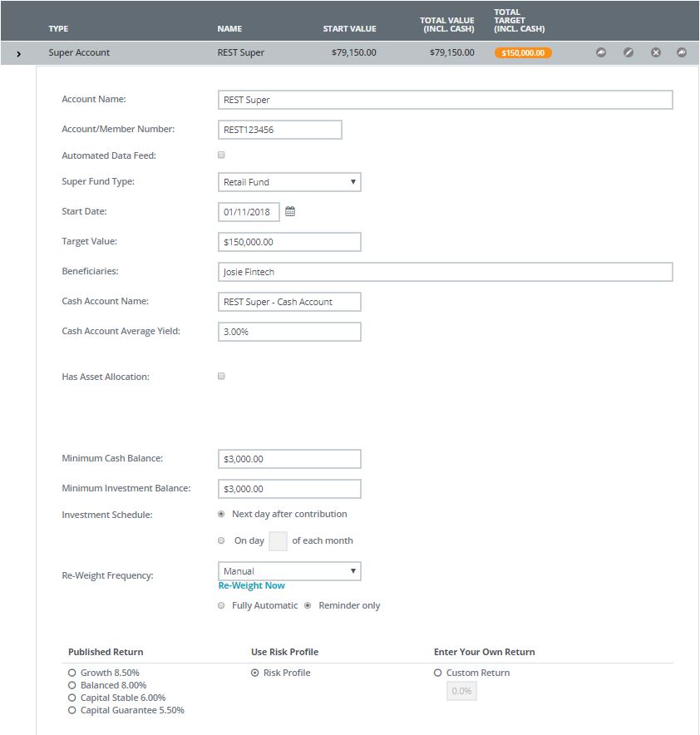Pick the Capital Stable 6.00% option
The height and width of the screenshot is (735, 700).
coord(72,698)
